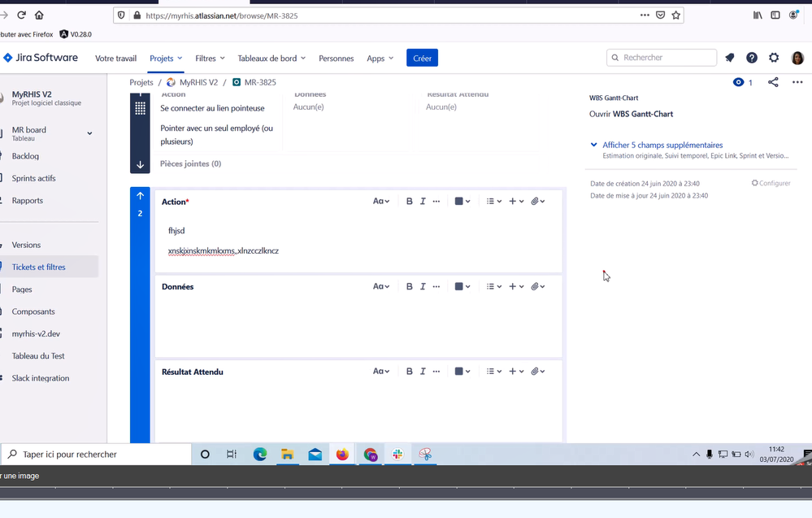Click attachment paperclip in Résultat Attendu editor
This screenshot has width=812, height=518.
[x=536, y=372]
